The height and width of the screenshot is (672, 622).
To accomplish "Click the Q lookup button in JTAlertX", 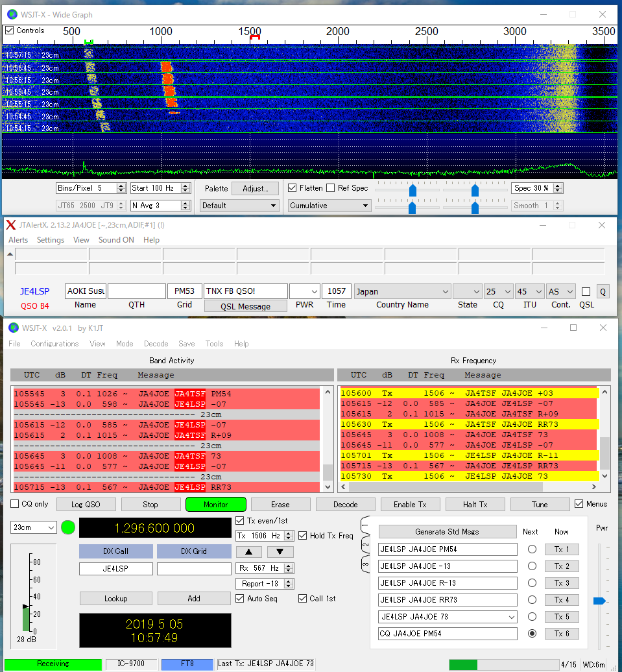I will 603,291.
